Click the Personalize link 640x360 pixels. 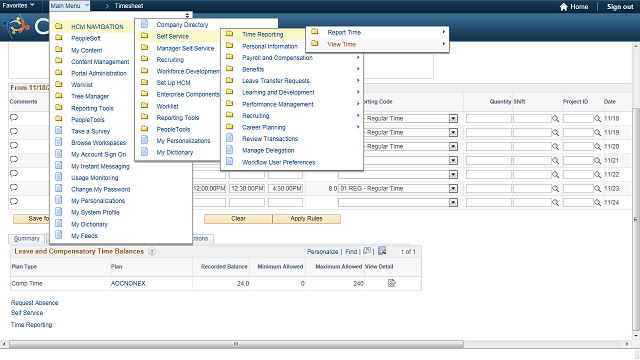point(322,252)
